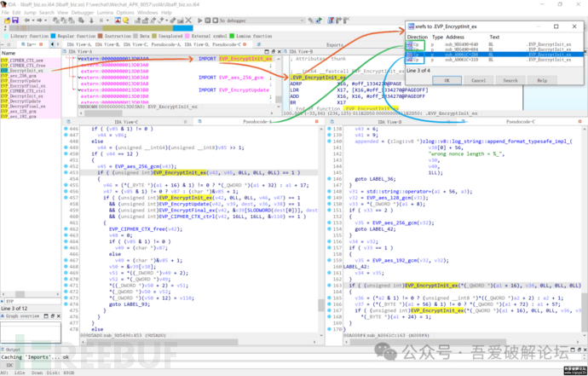Switch to the Exports tab
This screenshot has height=376, width=588.
point(336,44)
